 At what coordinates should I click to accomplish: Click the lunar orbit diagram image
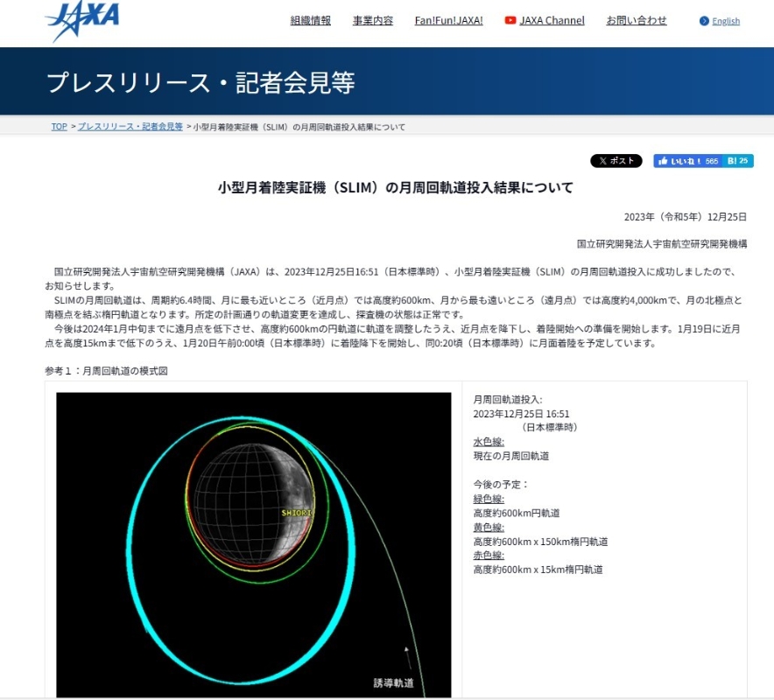(x=253, y=543)
